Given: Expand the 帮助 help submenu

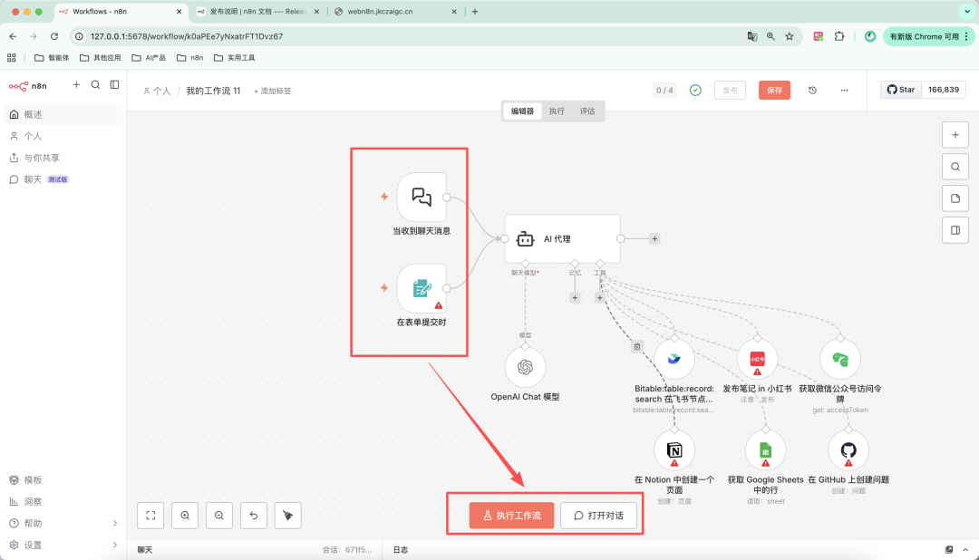Looking at the screenshot, I should [x=114, y=523].
